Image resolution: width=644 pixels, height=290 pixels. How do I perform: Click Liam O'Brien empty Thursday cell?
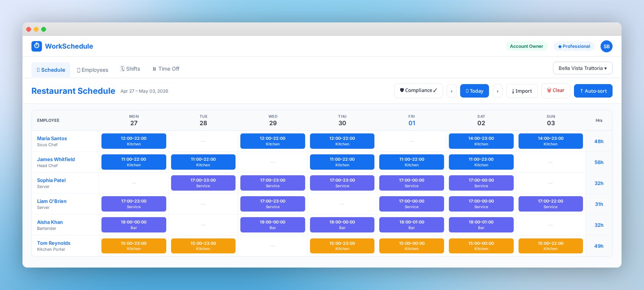pos(342,204)
